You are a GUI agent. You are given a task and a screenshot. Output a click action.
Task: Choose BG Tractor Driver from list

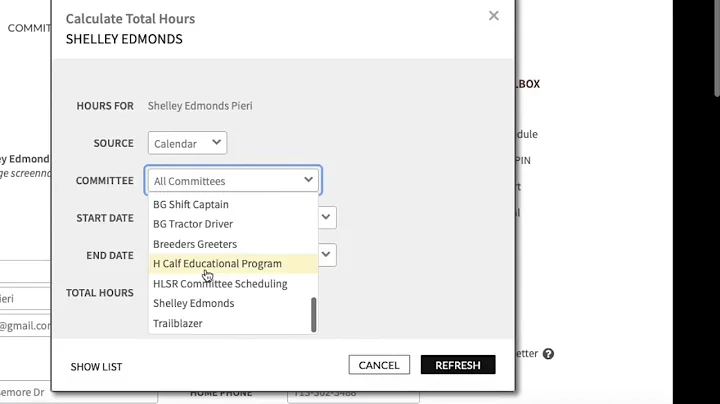point(193,224)
